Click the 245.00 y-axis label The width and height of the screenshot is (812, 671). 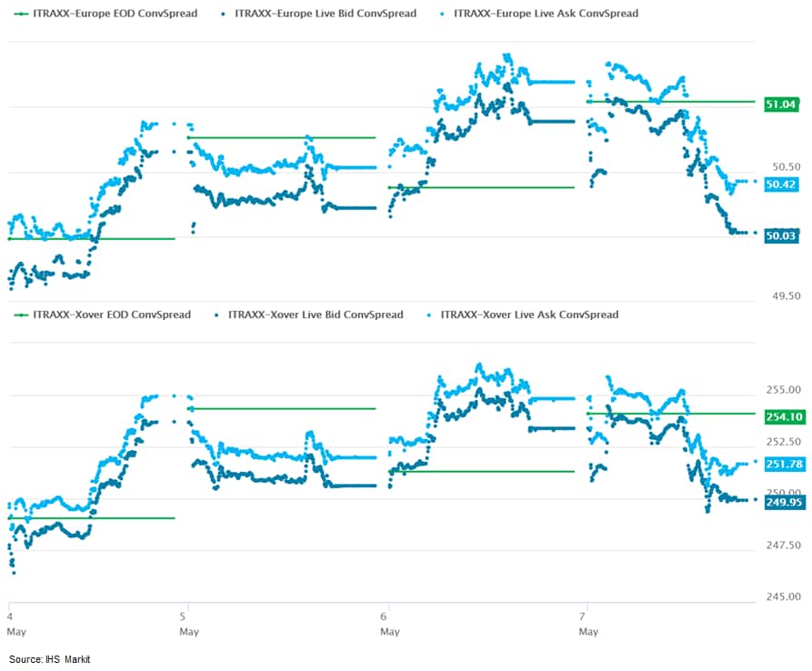click(x=783, y=596)
